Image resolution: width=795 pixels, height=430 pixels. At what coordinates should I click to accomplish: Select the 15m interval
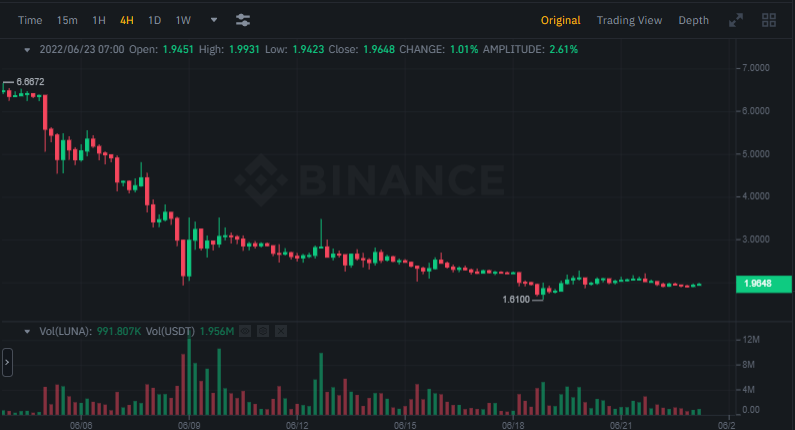67,20
